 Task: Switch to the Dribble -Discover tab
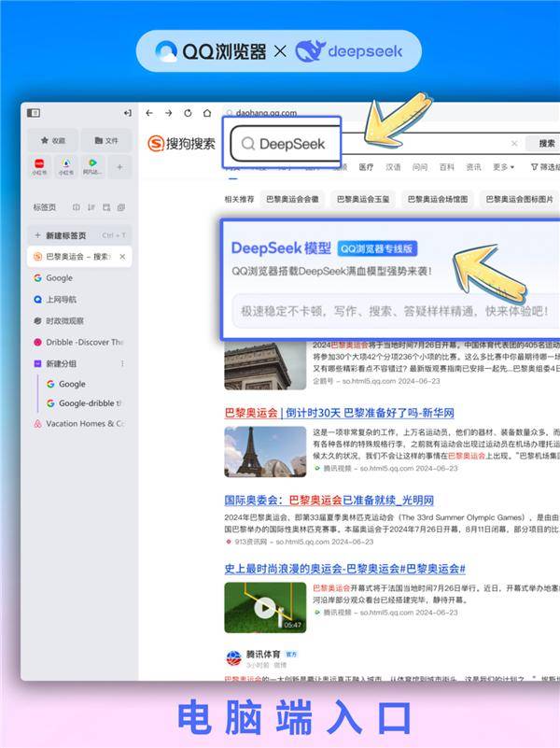pos(79,342)
